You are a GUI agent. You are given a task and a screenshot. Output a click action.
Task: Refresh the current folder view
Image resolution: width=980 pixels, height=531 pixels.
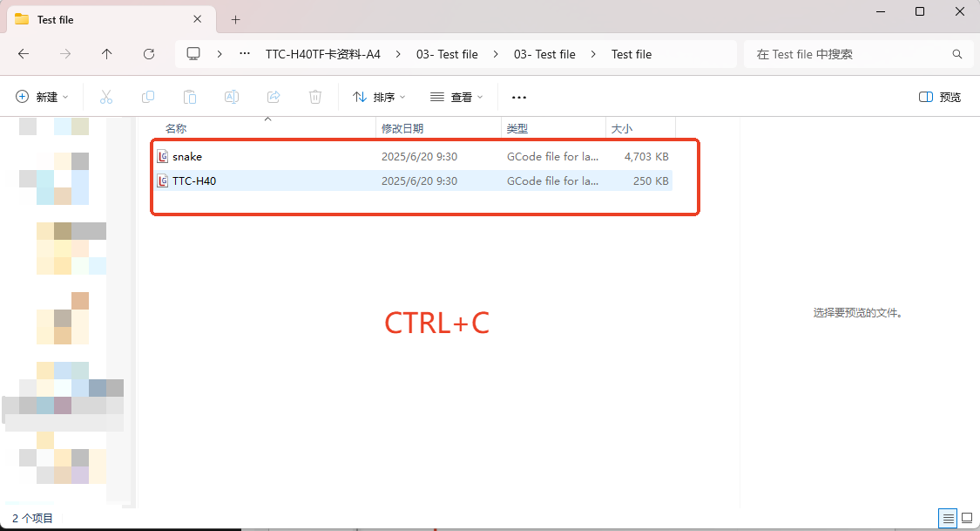149,54
